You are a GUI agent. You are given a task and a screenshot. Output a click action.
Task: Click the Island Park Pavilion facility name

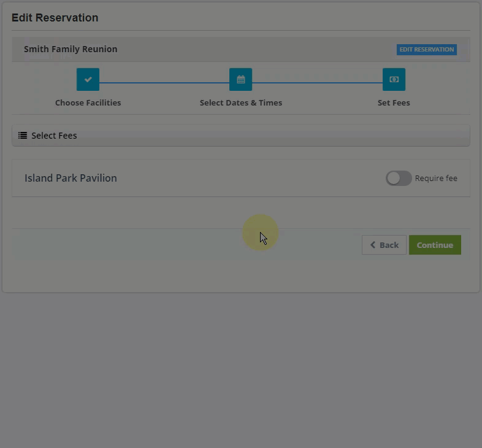pyautogui.click(x=71, y=178)
